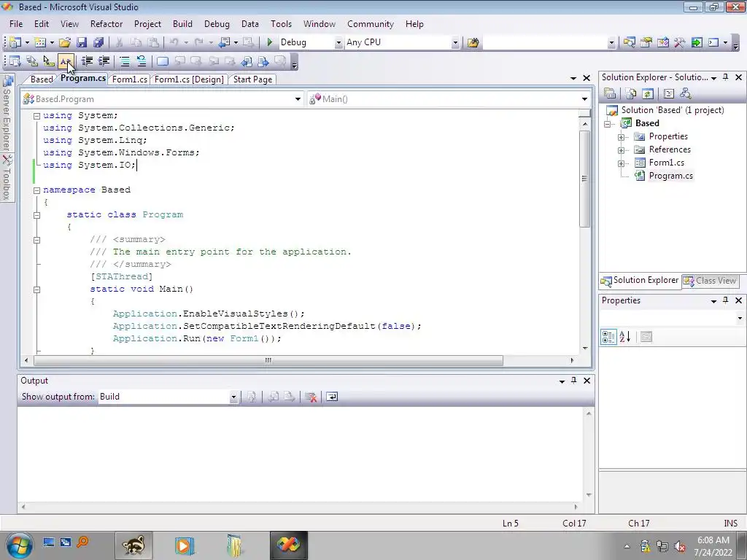747x560 pixels.
Task: Click the Windows Start orb
Action: pos(20,545)
